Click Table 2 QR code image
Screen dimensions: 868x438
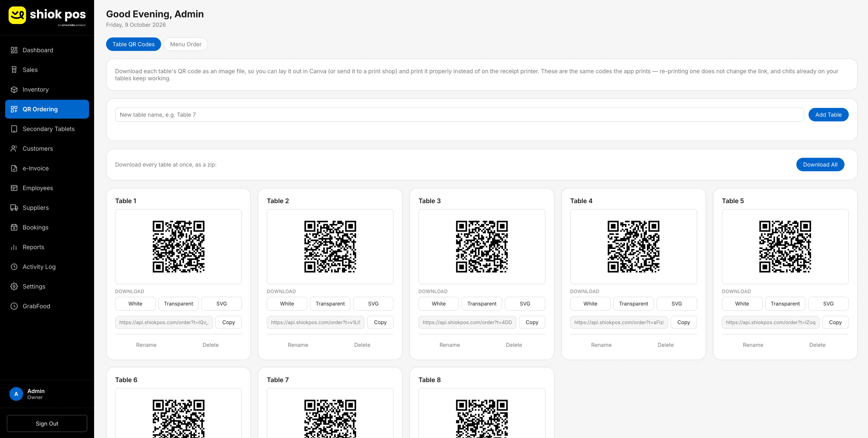[330, 246]
